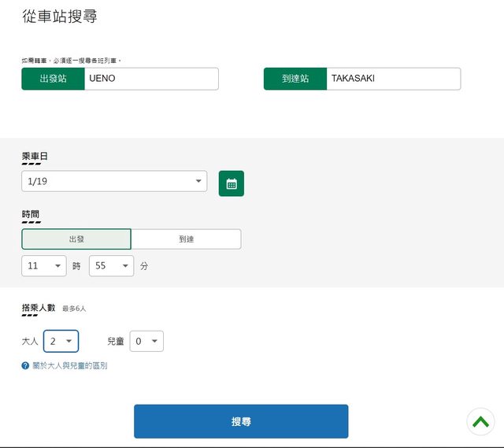Click the arrival station field containing TAKASAKI
This screenshot has width=504, height=448.
click(x=392, y=79)
